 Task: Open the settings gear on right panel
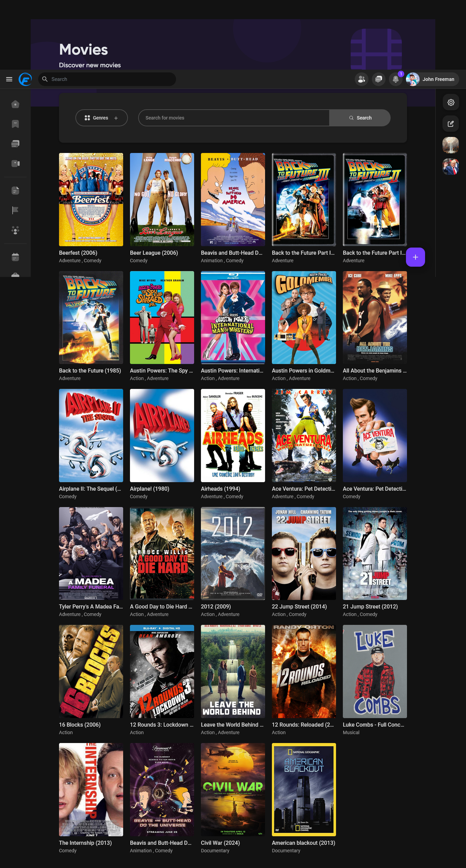[x=451, y=102]
